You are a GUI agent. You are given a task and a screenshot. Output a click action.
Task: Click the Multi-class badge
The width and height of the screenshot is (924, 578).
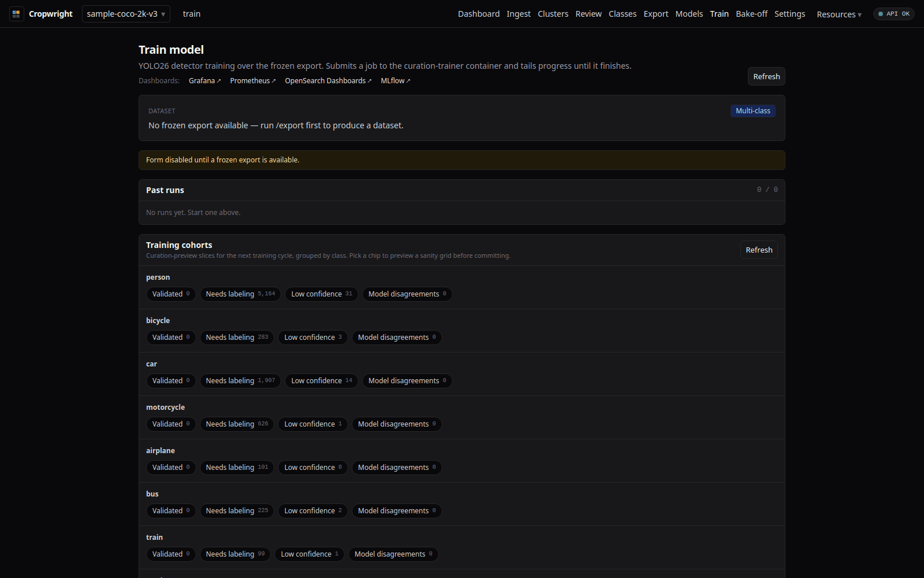753,111
